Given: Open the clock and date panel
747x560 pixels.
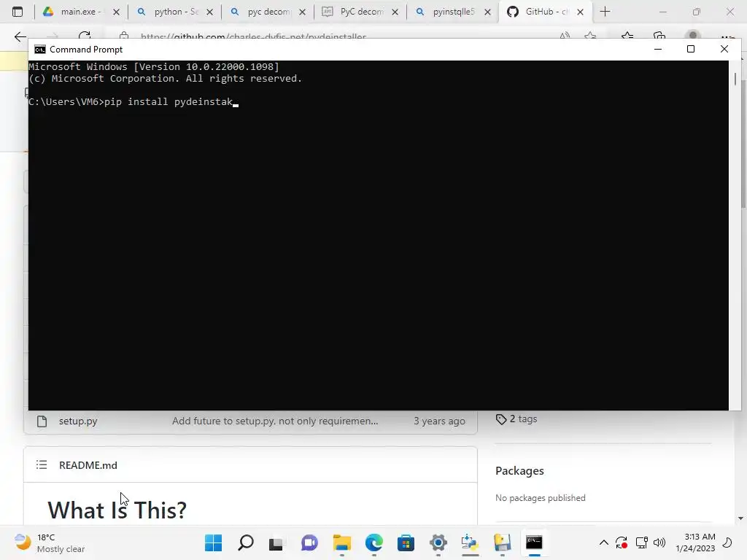Looking at the screenshot, I should [x=695, y=542].
